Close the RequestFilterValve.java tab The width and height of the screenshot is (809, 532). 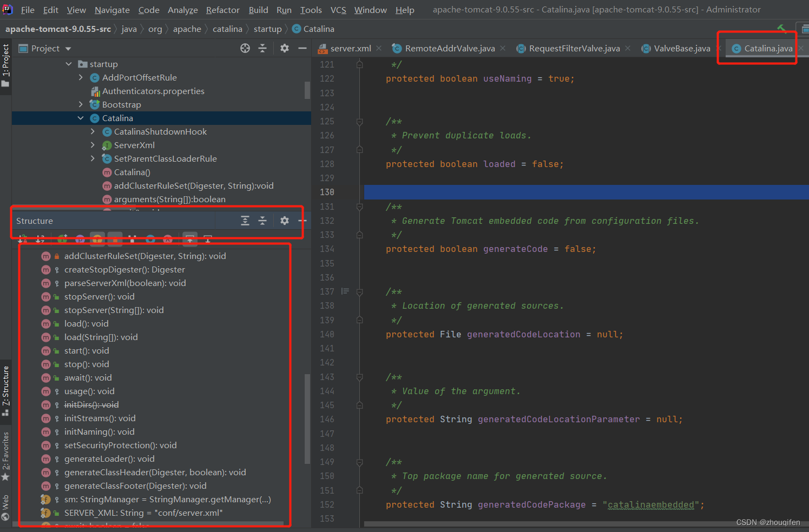coord(628,48)
